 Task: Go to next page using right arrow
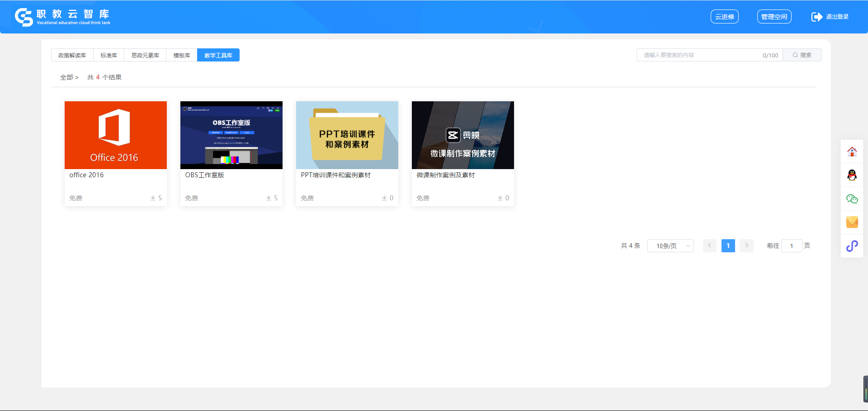pyautogui.click(x=746, y=246)
